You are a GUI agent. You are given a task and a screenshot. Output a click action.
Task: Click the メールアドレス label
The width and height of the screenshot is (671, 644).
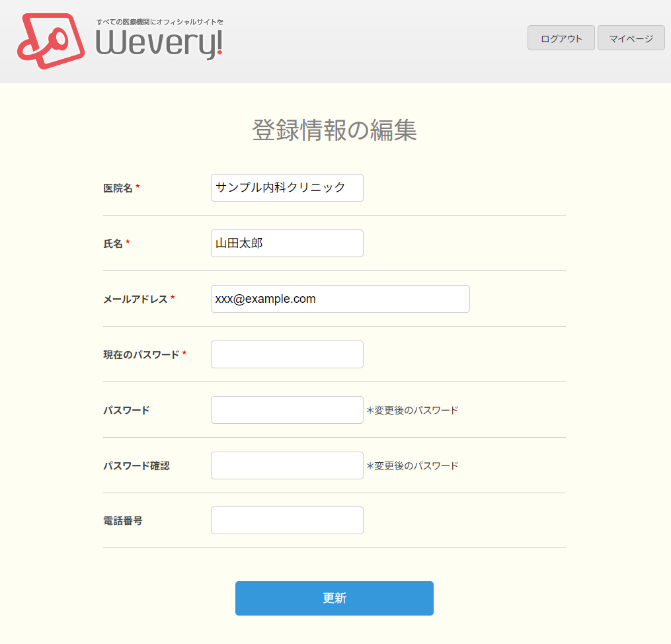(136, 299)
